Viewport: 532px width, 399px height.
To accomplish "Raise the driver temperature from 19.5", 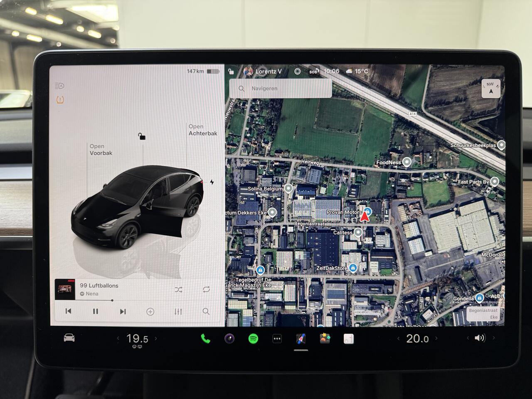I will [156, 339].
